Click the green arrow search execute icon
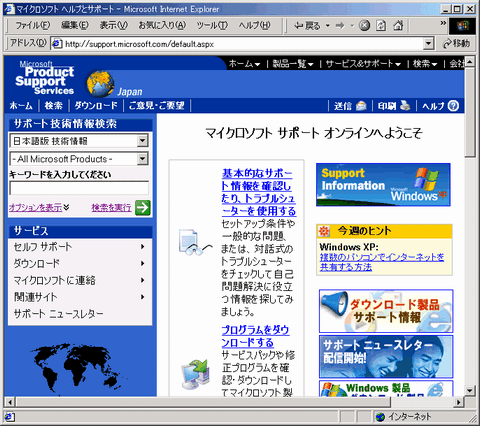This screenshot has height=426, width=480. [143, 208]
